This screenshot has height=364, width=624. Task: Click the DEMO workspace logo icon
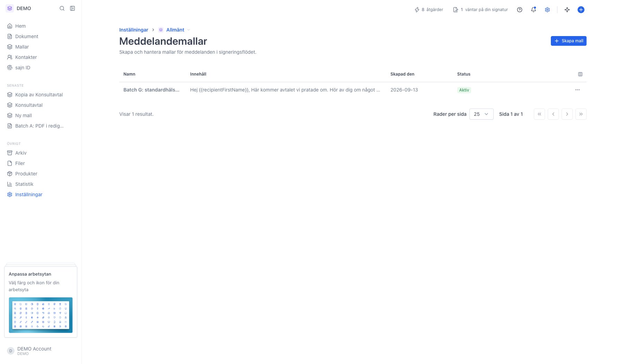pyautogui.click(x=10, y=8)
